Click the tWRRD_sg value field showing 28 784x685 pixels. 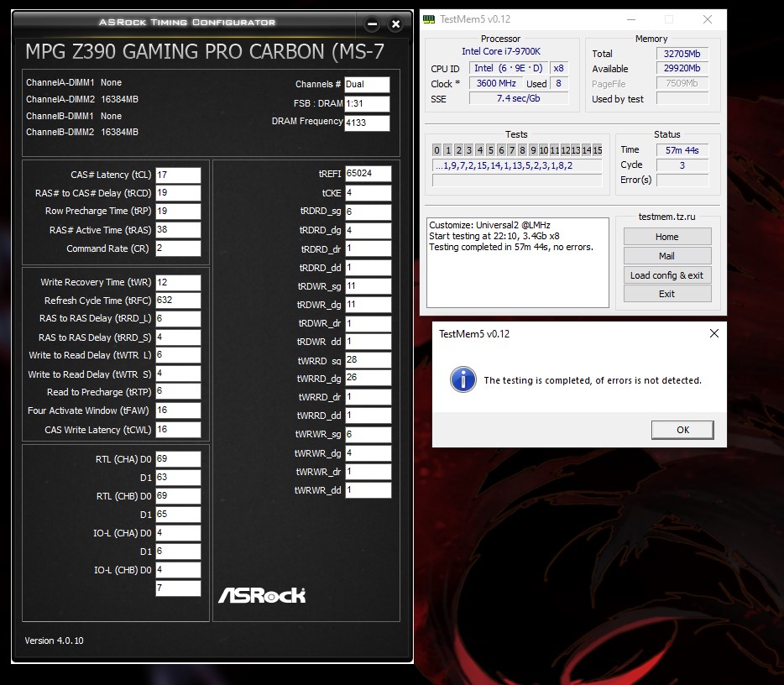click(368, 360)
